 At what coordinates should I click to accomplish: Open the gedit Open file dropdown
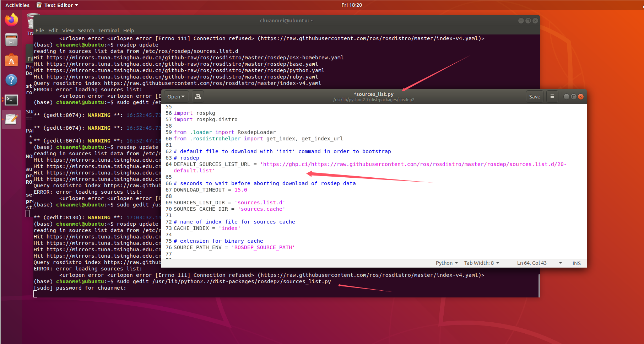click(x=176, y=96)
